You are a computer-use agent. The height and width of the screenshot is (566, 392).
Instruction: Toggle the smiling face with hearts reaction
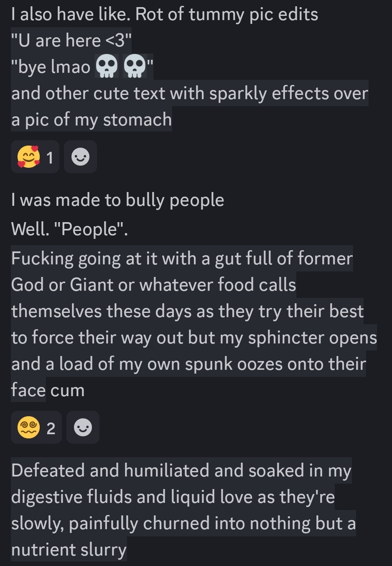coord(35,157)
